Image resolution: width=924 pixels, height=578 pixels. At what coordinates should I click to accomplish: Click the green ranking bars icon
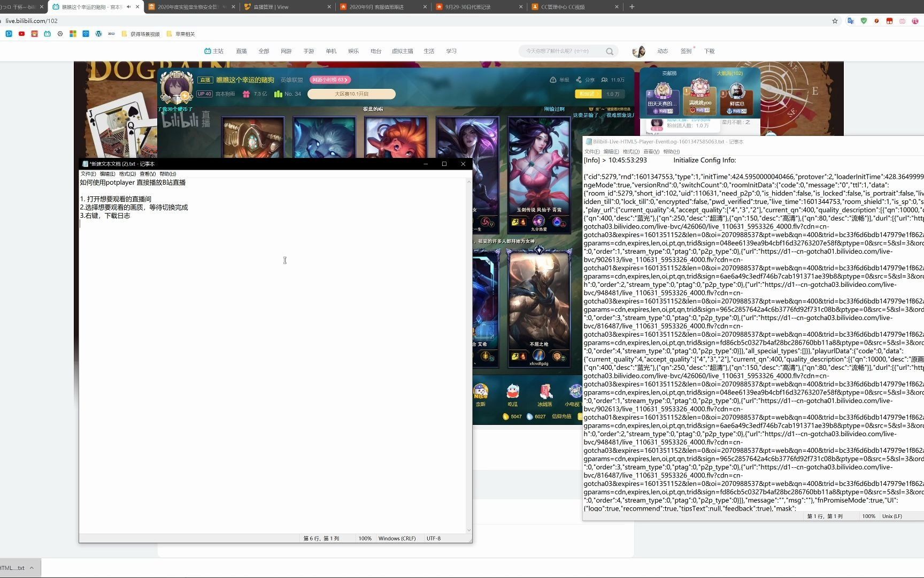pyautogui.click(x=278, y=94)
